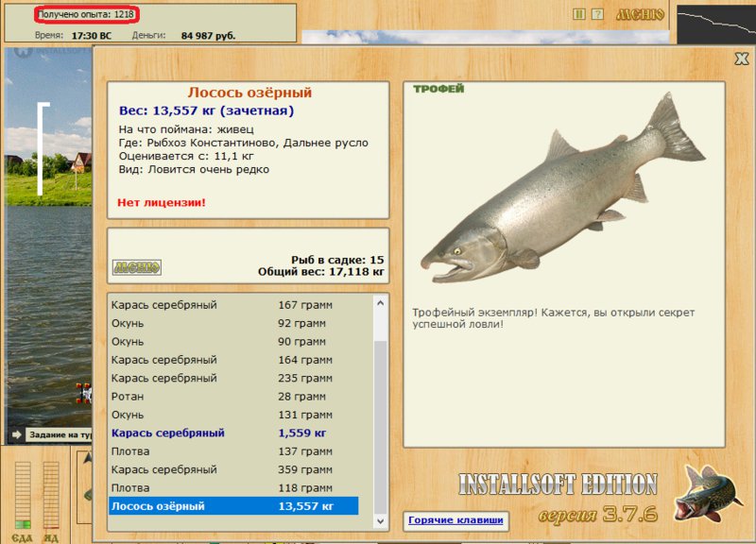Open the Задание на тур task bar
This screenshot has width=756, height=544.
[60, 435]
